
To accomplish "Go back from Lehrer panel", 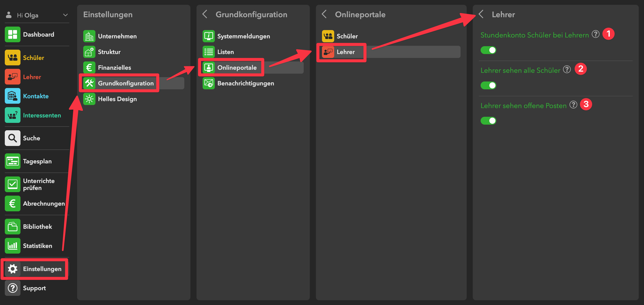I will coord(481,14).
